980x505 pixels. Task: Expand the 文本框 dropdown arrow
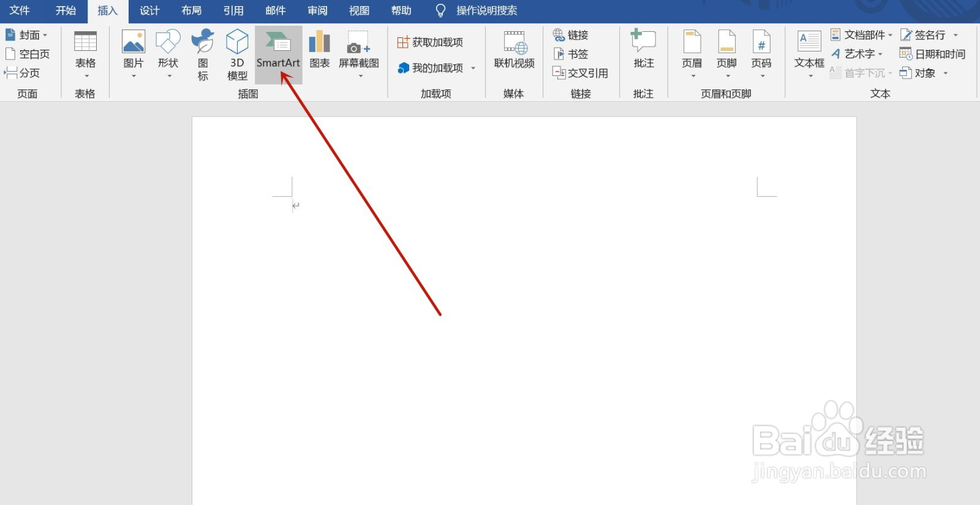point(810,76)
